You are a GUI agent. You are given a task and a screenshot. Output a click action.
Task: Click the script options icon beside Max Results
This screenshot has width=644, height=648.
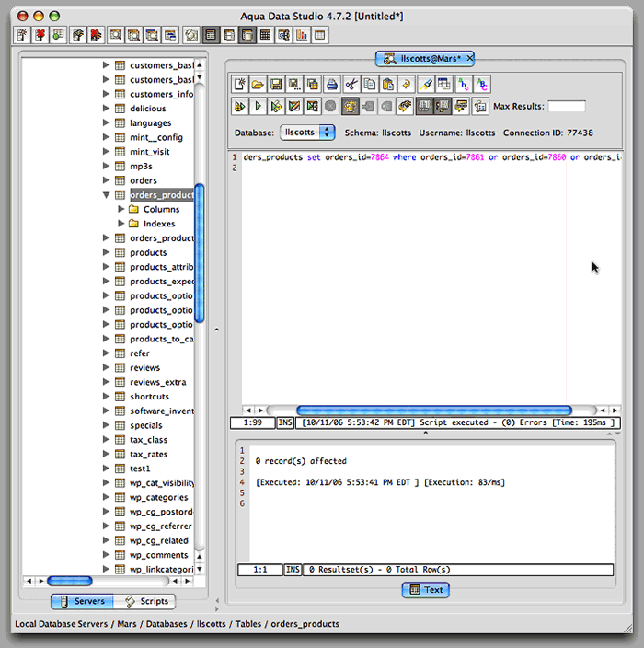click(480, 106)
